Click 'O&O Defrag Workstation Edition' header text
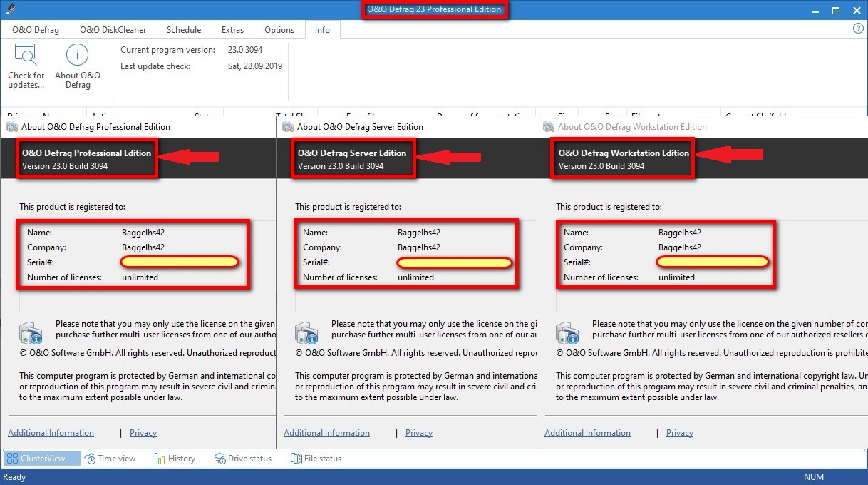This screenshot has width=868, height=485. coord(624,153)
